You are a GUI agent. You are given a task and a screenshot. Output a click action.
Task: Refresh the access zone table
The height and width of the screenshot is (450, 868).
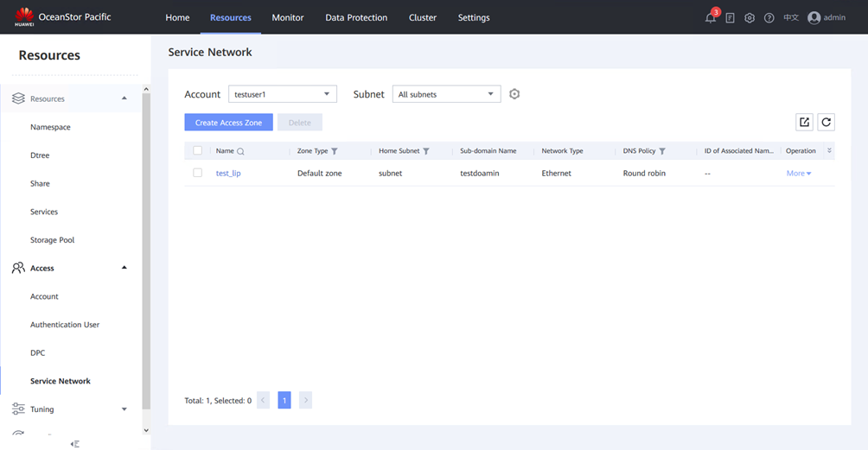(x=827, y=123)
